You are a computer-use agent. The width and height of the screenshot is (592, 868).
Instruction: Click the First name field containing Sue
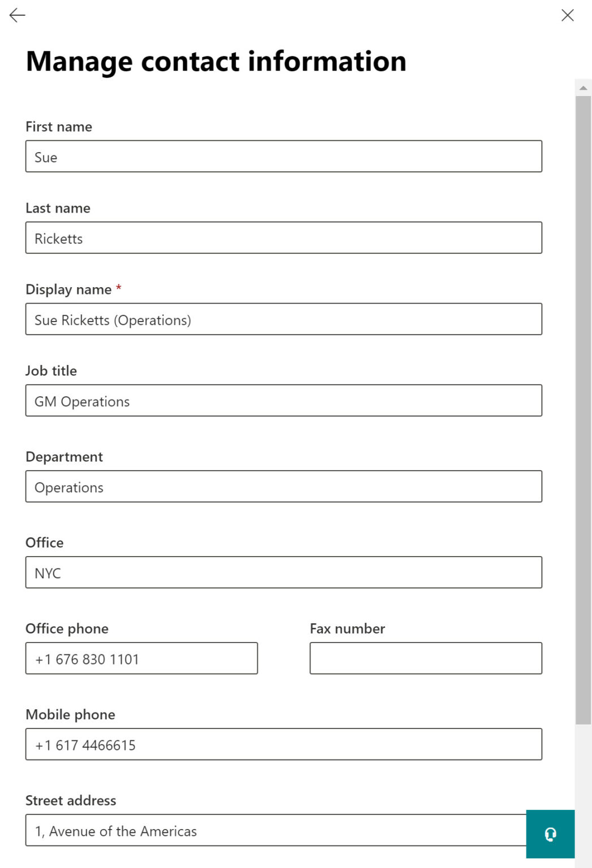(283, 157)
